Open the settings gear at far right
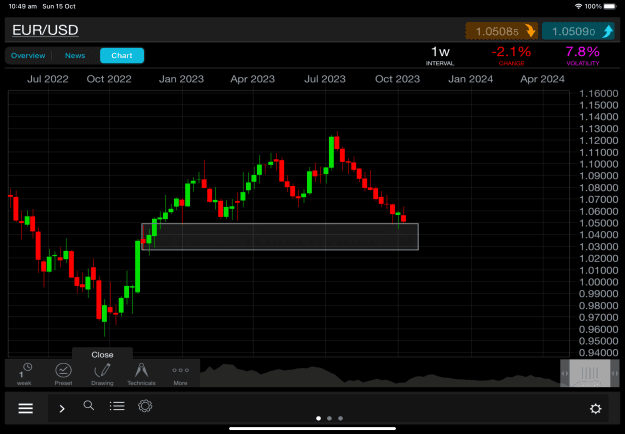Viewport: 625px width, 434px height. [x=596, y=408]
